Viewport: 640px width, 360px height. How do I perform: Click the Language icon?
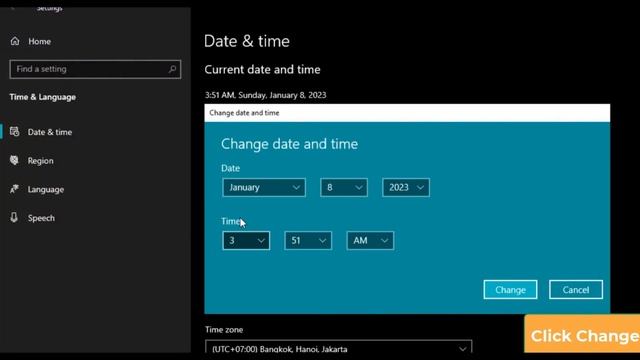coord(15,189)
